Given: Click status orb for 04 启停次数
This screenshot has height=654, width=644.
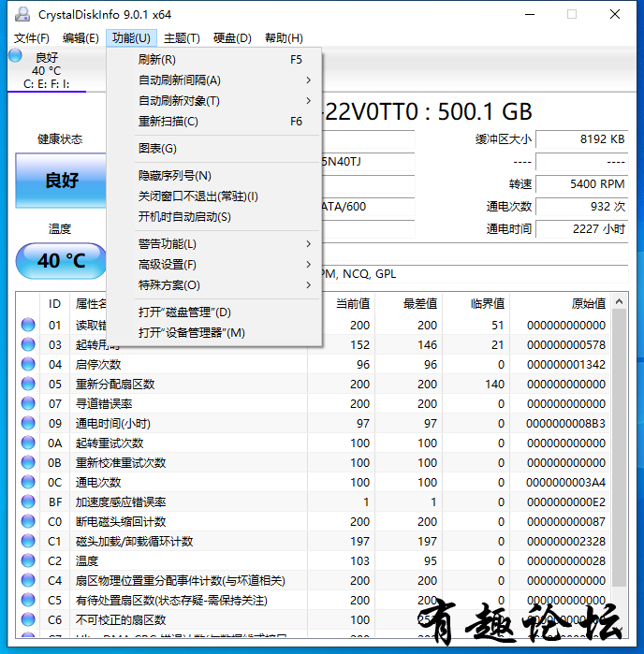Looking at the screenshot, I should (28, 364).
